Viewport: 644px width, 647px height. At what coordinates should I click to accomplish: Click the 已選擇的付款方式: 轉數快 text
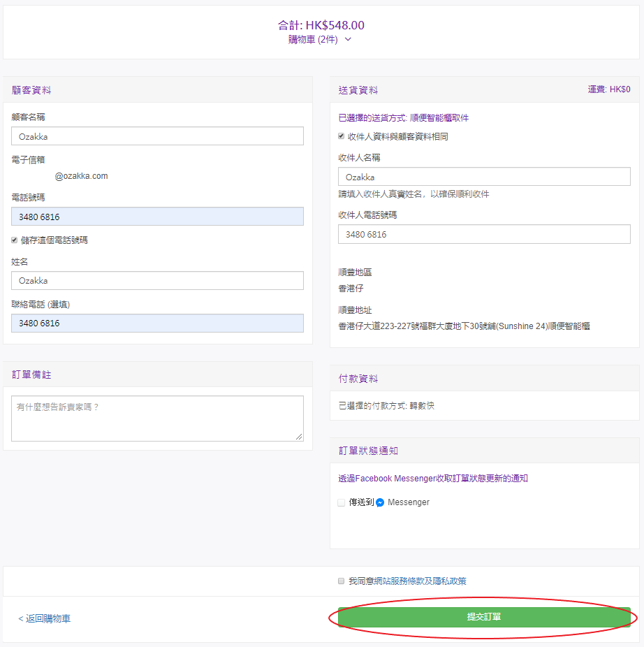pos(386,405)
